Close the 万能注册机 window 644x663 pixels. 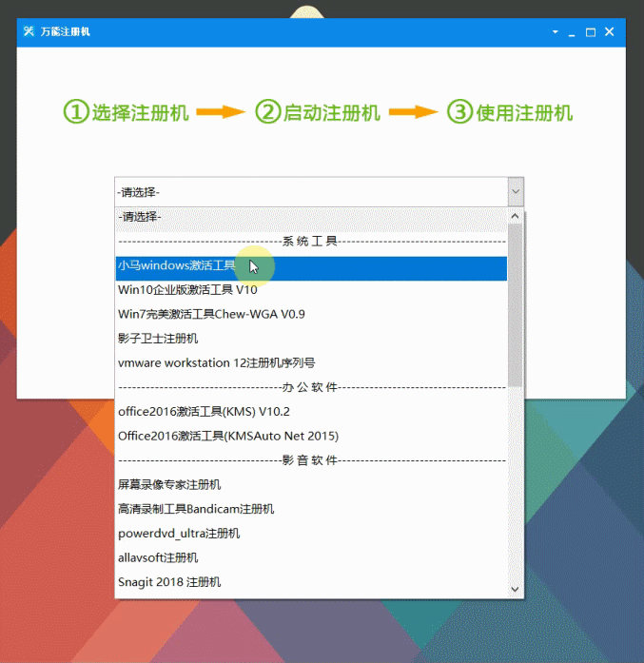pos(610,31)
